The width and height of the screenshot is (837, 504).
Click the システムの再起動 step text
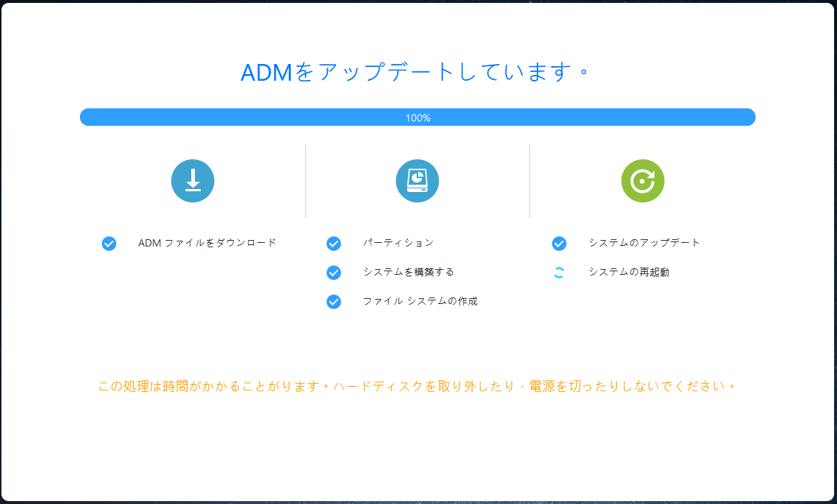pyautogui.click(x=629, y=272)
